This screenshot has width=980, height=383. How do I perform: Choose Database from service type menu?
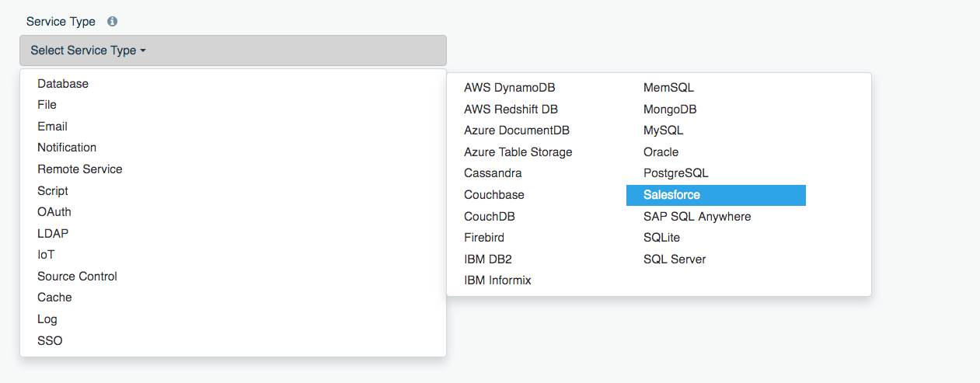tap(63, 83)
